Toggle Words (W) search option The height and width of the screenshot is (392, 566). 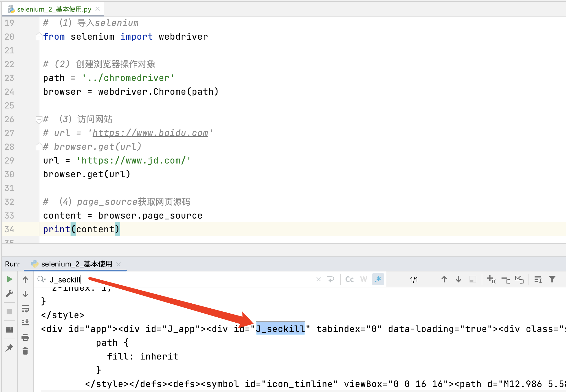pyautogui.click(x=364, y=279)
